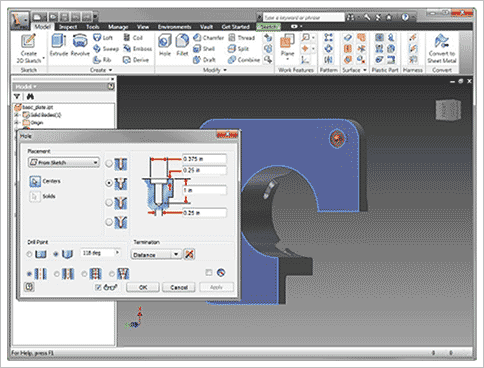484x368 pixels.
Task: Select the angled drill point radio
Action: [56, 254]
